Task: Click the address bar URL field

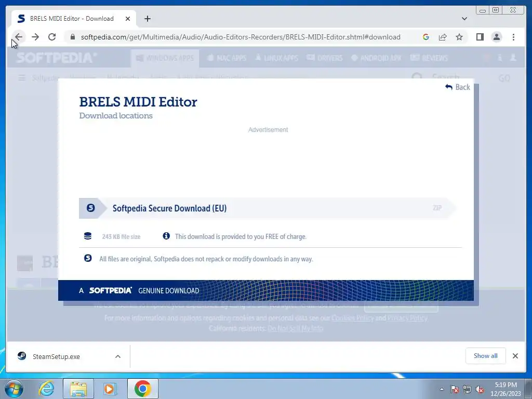Action: click(241, 37)
